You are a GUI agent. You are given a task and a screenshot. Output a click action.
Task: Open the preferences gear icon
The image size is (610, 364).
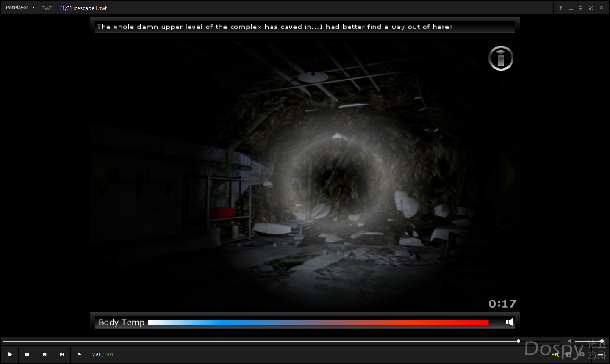click(x=582, y=354)
